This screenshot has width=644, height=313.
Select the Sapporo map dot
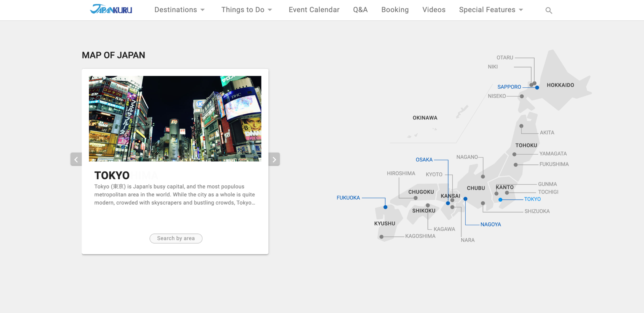click(537, 88)
